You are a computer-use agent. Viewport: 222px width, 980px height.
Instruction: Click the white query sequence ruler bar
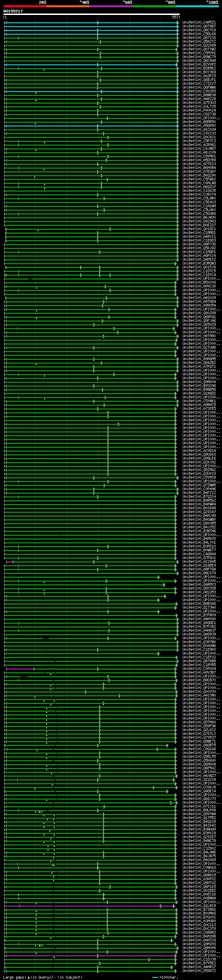pos(91,15)
